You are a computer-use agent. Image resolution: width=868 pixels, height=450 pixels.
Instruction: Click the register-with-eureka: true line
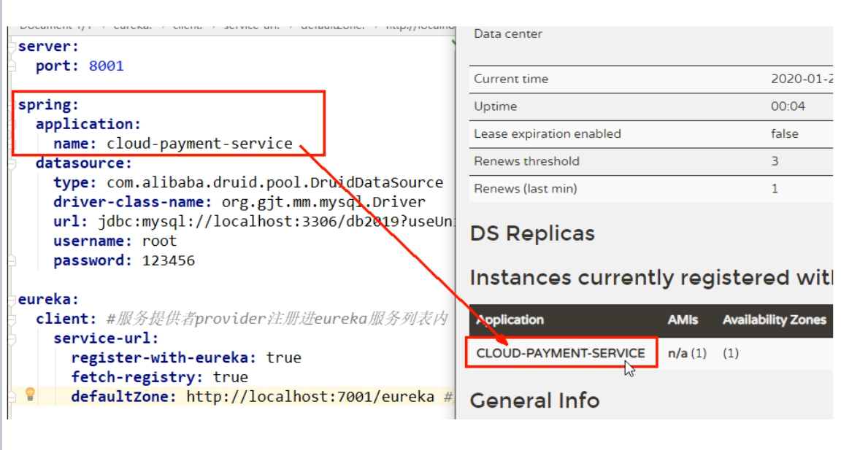coord(186,357)
